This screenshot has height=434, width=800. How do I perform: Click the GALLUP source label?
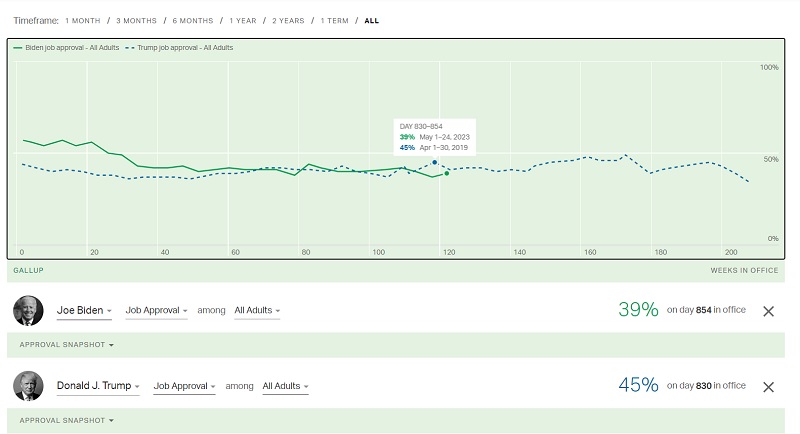29,270
